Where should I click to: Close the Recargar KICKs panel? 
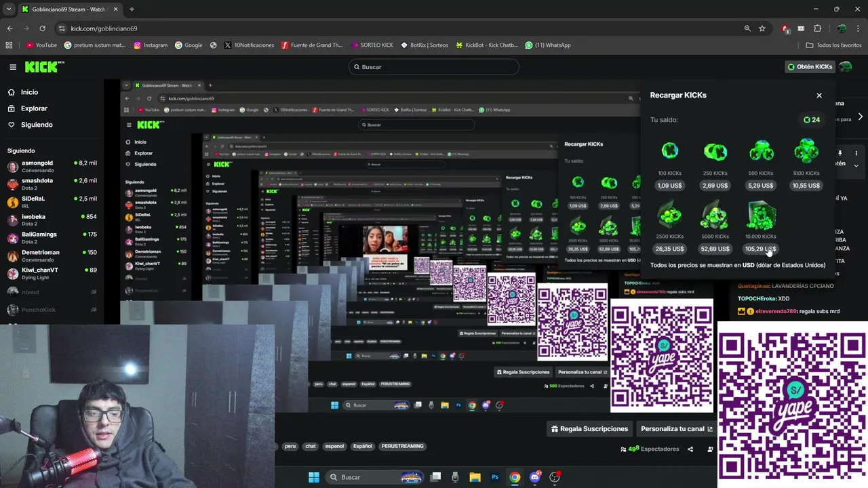click(x=819, y=96)
